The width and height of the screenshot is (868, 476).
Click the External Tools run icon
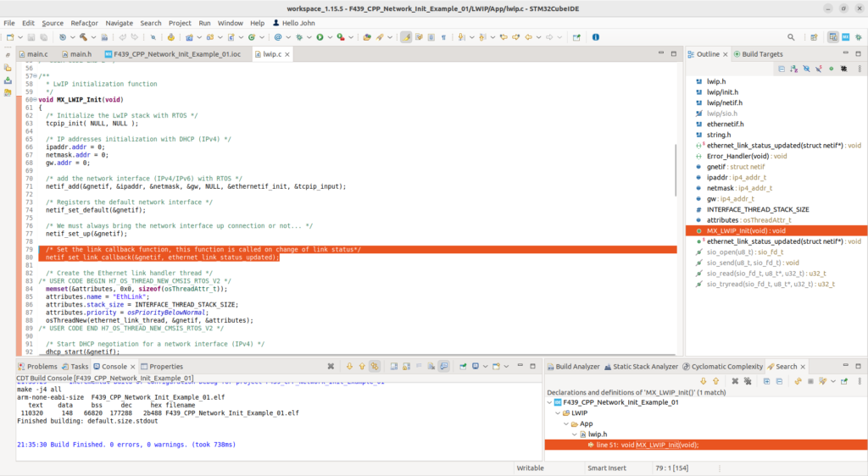(341, 37)
